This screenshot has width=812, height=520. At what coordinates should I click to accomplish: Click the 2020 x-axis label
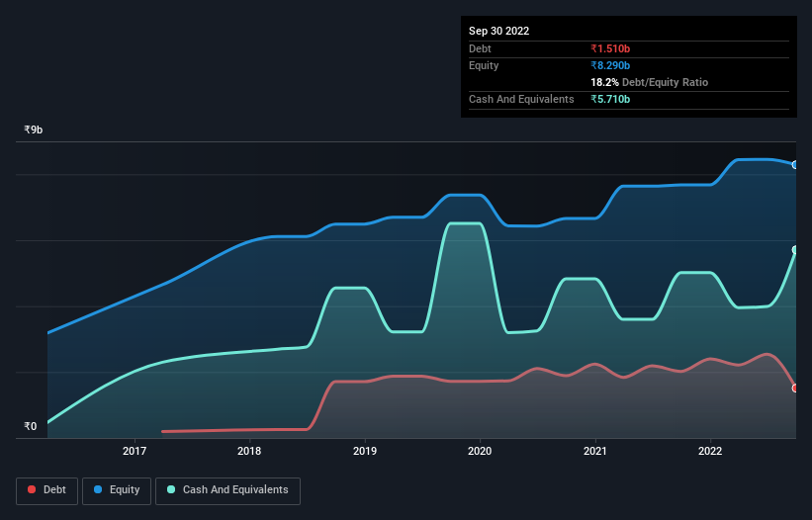480,451
